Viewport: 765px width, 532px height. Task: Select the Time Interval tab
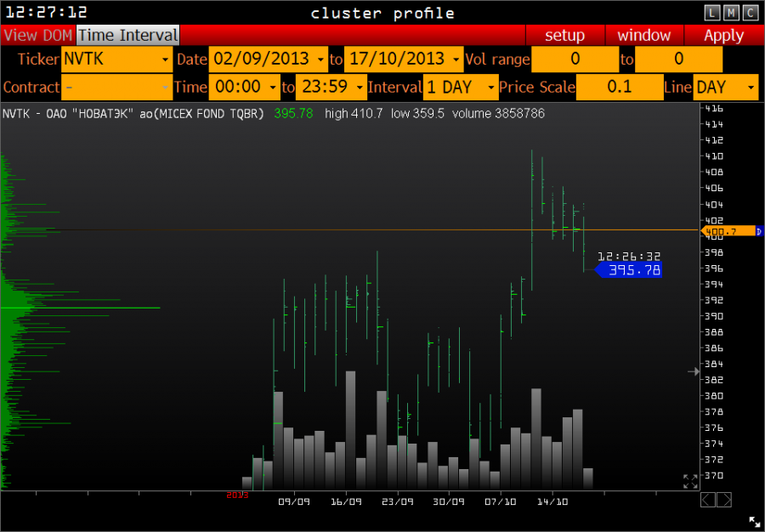[128, 35]
